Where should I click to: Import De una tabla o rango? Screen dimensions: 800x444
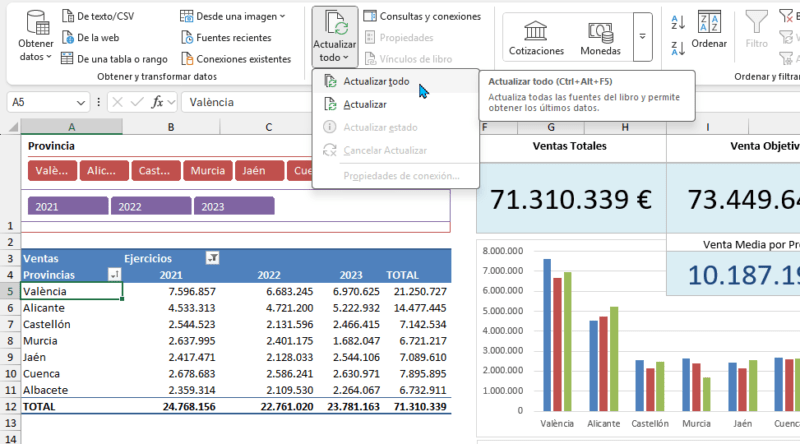114,59
